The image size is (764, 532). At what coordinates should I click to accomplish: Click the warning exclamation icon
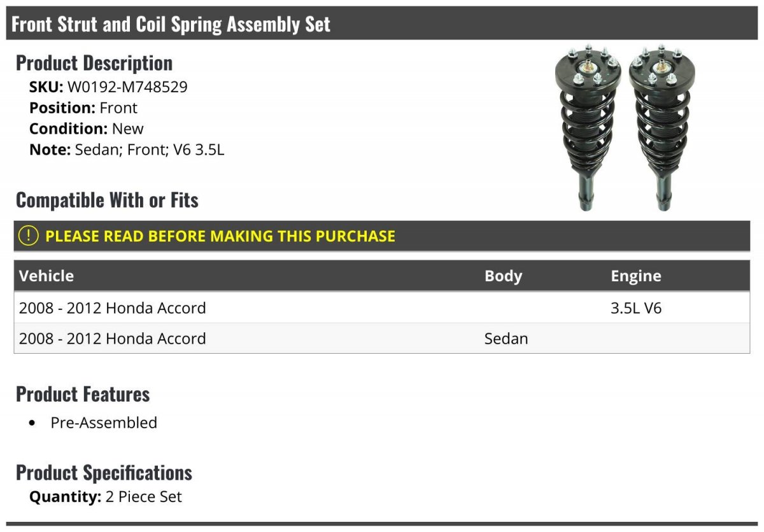pos(29,236)
